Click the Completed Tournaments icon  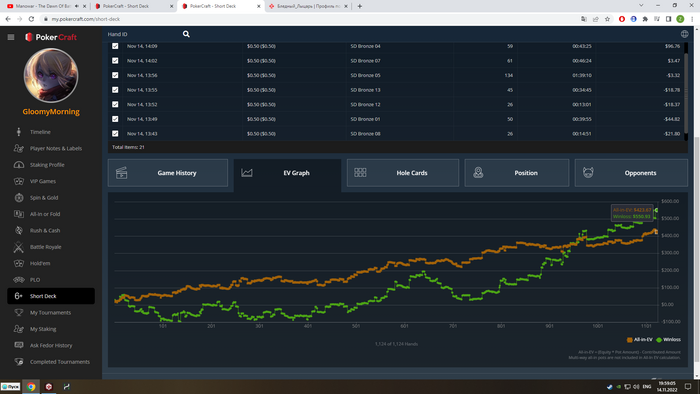(x=19, y=361)
